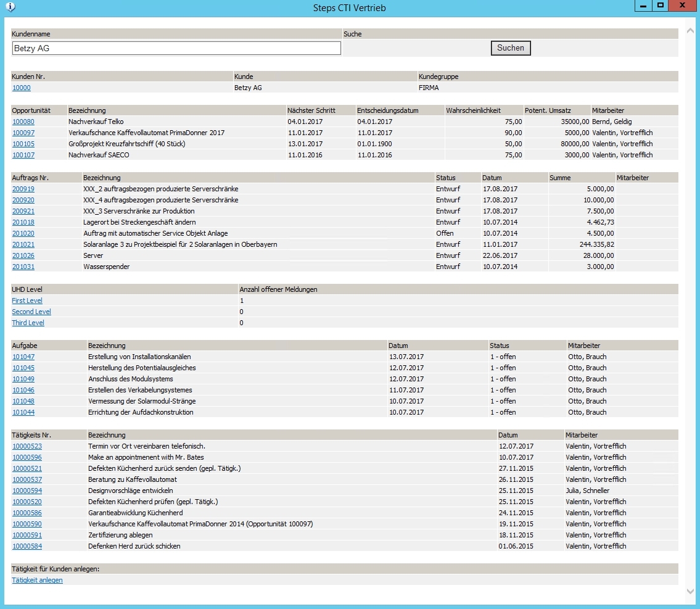Click 'Zertifizierung ablegen' activity text
700x609 pixels.
tap(120, 536)
